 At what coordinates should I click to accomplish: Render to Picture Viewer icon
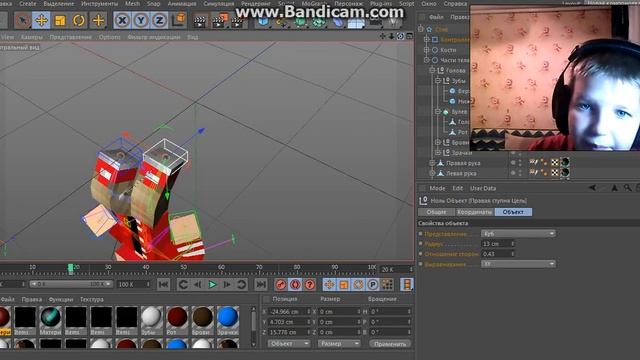click(x=219, y=21)
